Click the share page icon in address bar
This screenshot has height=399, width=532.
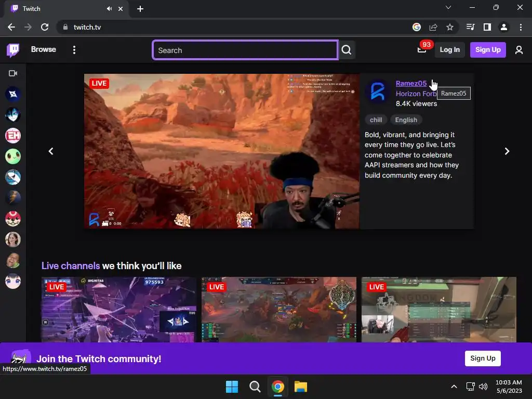tap(433, 27)
